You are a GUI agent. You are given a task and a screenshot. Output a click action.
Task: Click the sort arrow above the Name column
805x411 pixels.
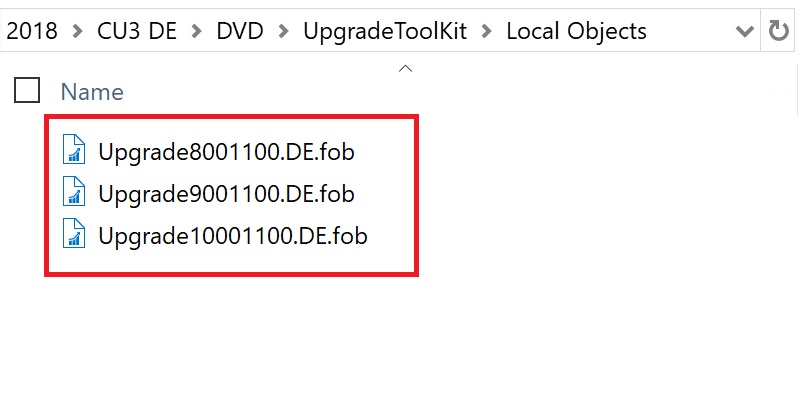click(405, 69)
